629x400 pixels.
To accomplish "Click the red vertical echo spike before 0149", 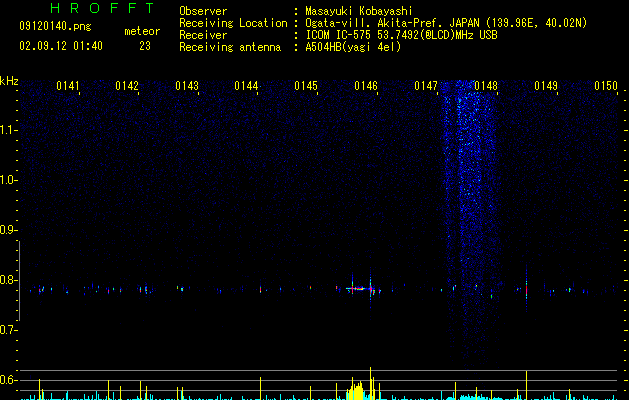I will click(526, 288).
